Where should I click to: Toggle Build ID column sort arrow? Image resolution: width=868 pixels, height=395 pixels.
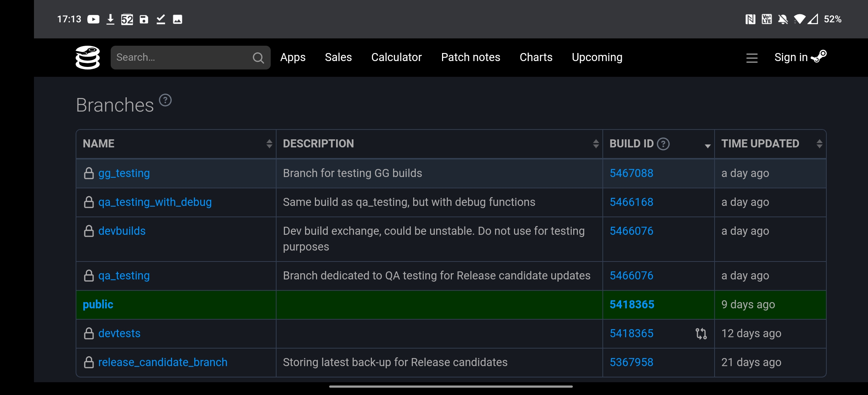point(707,146)
